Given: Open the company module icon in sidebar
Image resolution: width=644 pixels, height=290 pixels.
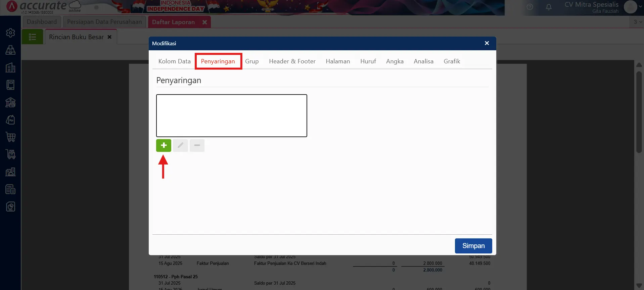Looking at the screenshot, I should (10, 68).
